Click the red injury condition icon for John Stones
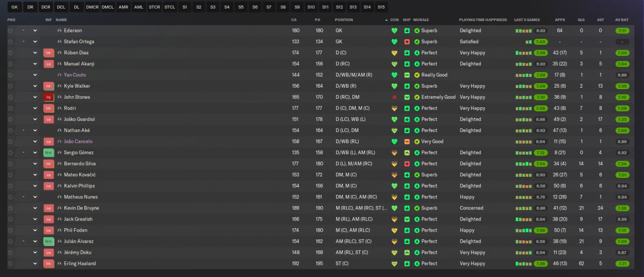This screenshot has width=644, height=277. pyautogui.click(x=394, y=97)
